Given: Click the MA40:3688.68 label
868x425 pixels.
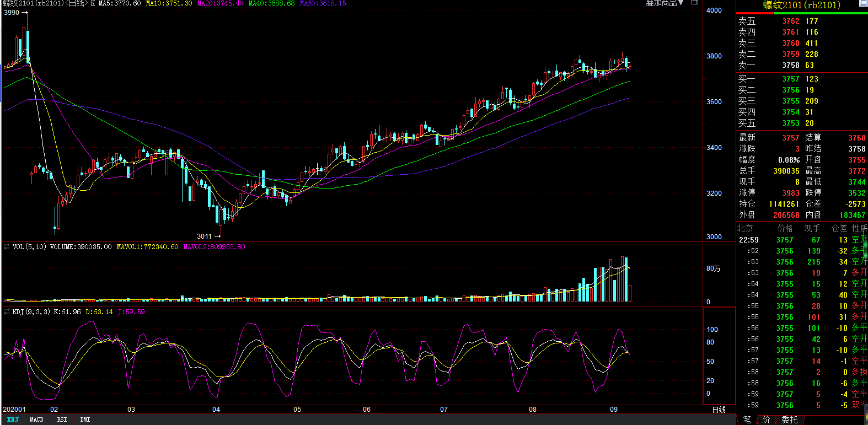Looking at the screenshot, I should point(272,3).
